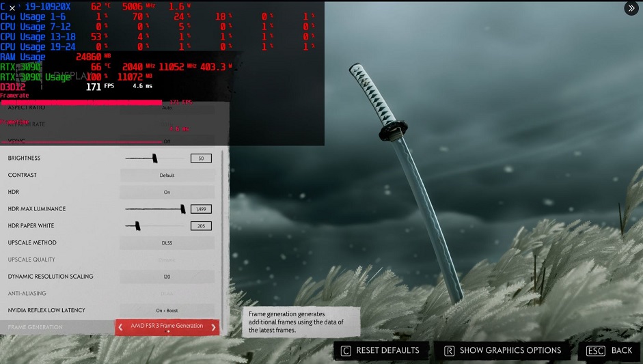Select the HDR Max Luminance label
This screenshot has width=643, height=364.
(36, 209)
